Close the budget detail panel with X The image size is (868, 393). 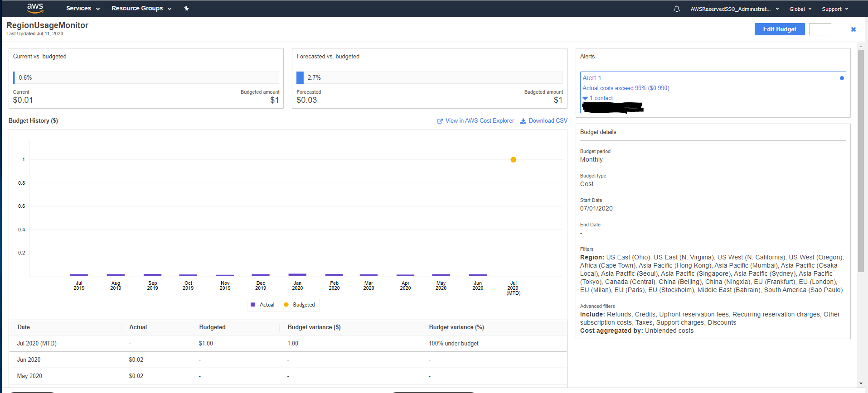[x=853, y=29]
